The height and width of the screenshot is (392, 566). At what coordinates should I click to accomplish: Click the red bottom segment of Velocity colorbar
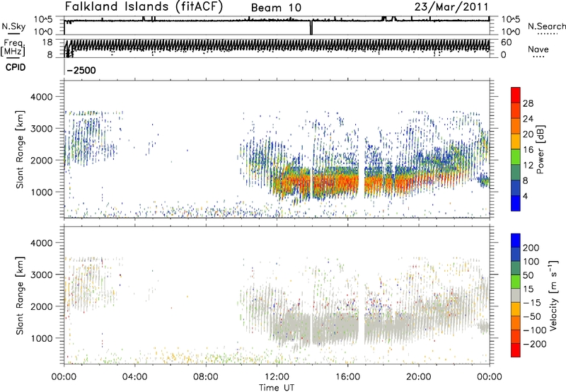(516, 350)
